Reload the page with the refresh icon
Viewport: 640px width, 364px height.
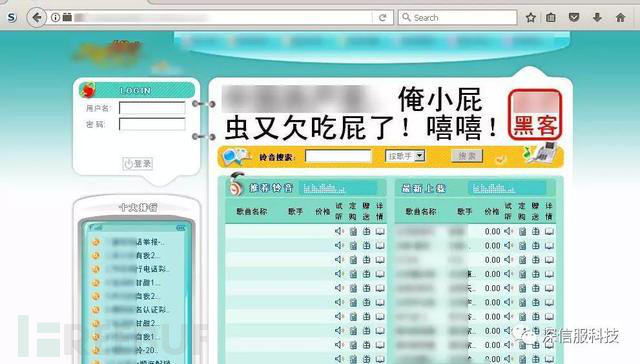tap(382, 18)
